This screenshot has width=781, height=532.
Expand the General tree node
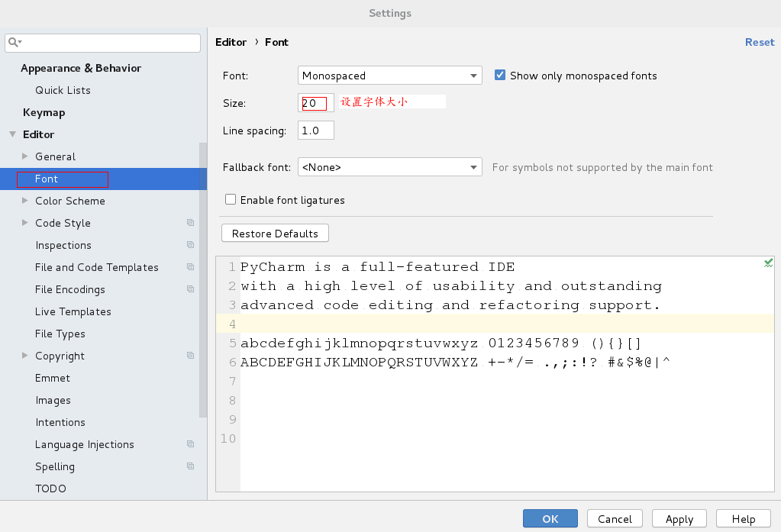[x=25, y=156]
